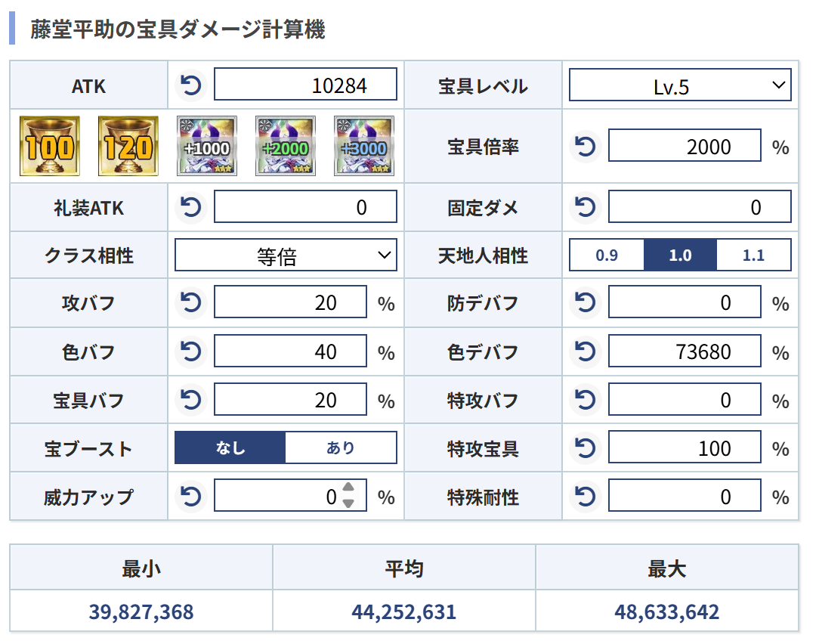Click the 最小 column header

[141, 568]
